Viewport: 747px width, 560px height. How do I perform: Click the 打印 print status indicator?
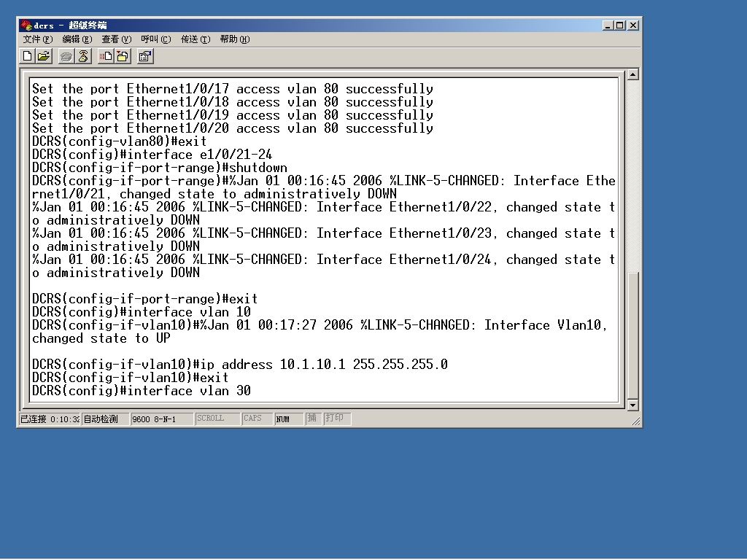tap(337, 419)
